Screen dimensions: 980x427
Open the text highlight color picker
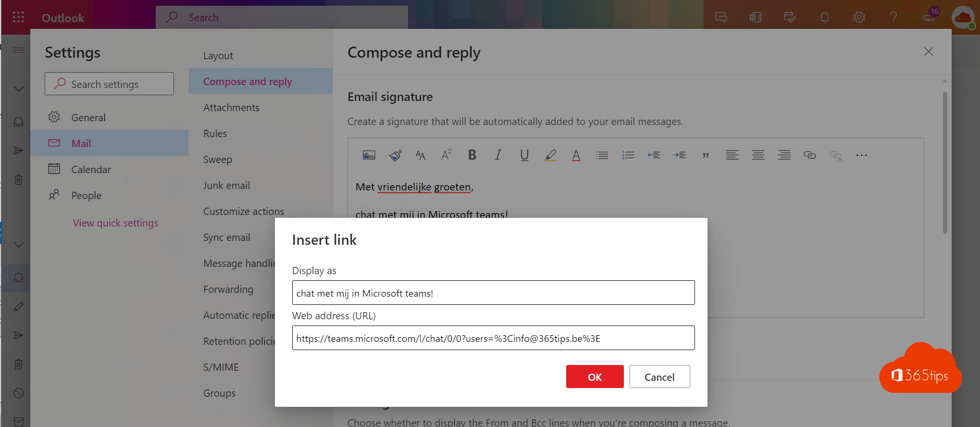(x=550, y=155)
